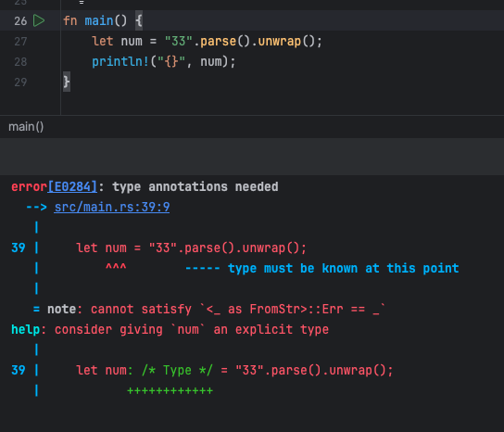This screenshot has height=432, width=504.
Task: Click the main() breadcrumb item
Action: [26, 127]
